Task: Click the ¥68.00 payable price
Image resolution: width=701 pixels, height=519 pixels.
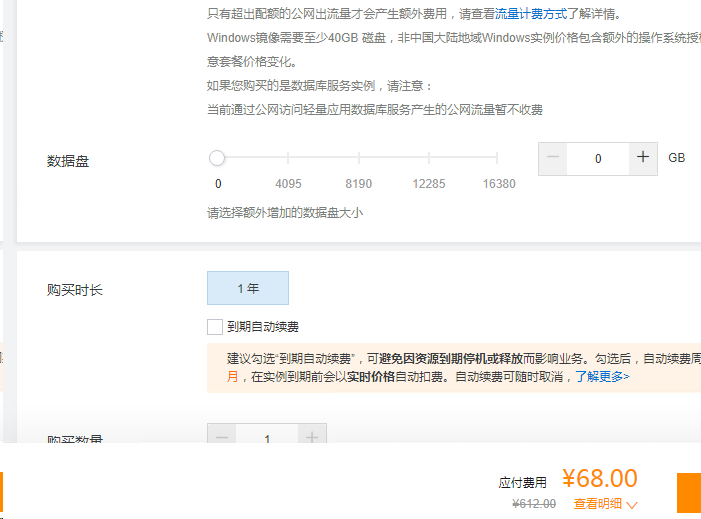Action: (x=599, y=479)
